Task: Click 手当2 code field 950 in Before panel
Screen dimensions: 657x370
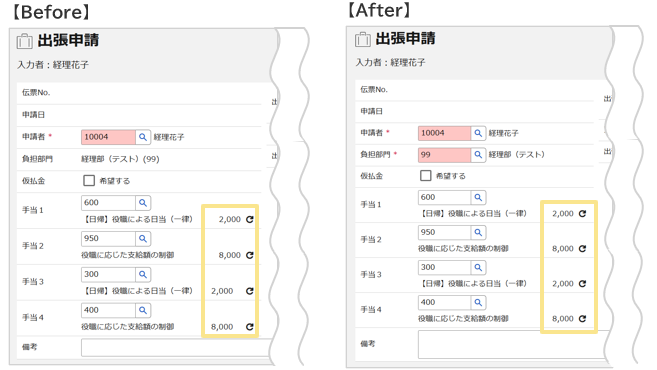Action: pos(109,238)
